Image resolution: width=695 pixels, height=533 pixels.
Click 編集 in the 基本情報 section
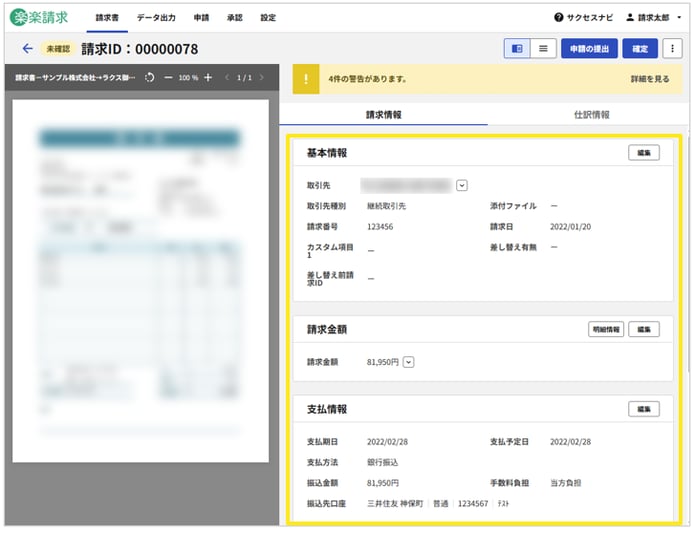click(x=644, y=153)
